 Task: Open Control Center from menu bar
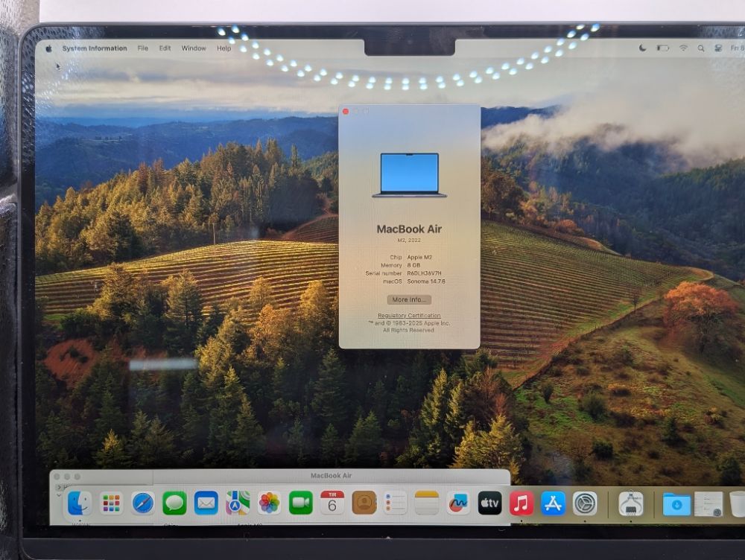tap(718, 48)
